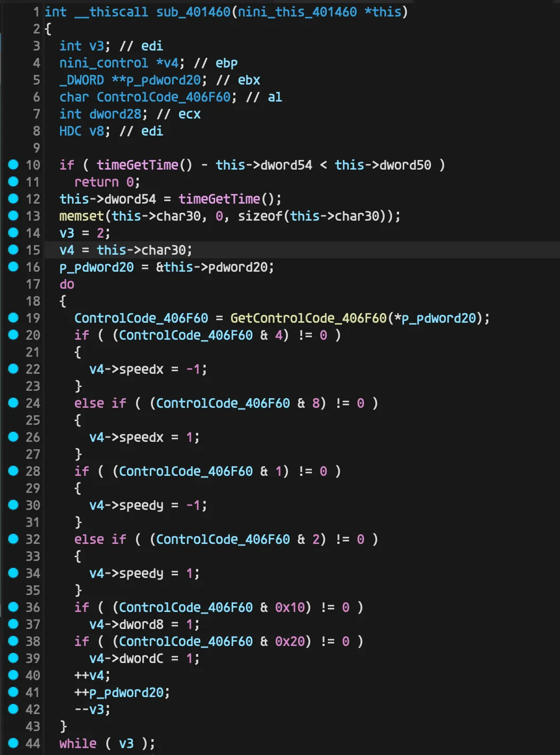Click the breakpoint dot beside line 36

(13, 607)
